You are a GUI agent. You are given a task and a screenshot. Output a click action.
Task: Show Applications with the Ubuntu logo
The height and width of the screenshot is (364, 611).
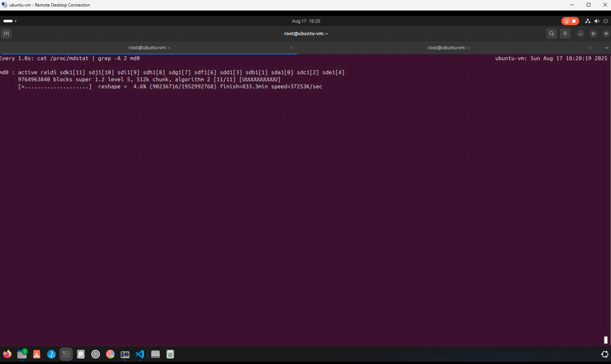coord(605,354)
